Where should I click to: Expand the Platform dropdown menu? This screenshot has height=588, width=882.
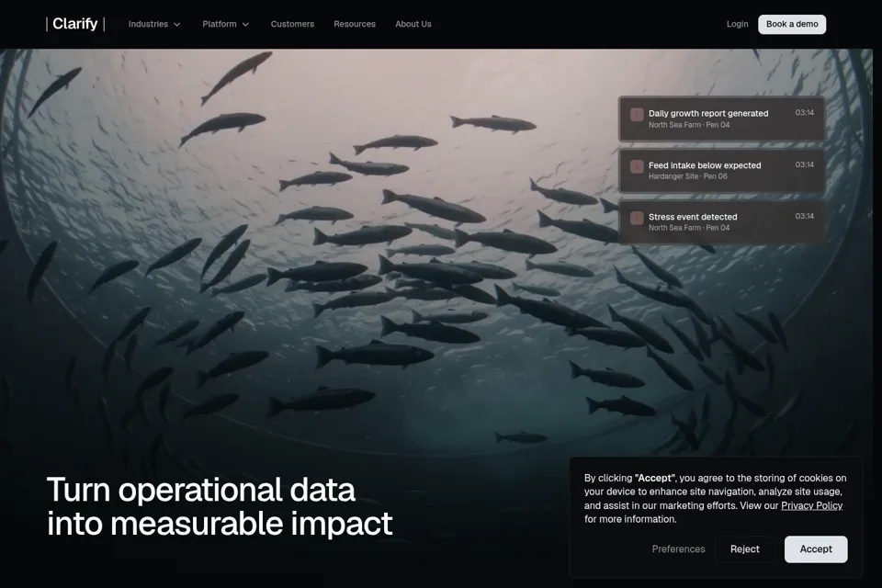click(226, 24)
